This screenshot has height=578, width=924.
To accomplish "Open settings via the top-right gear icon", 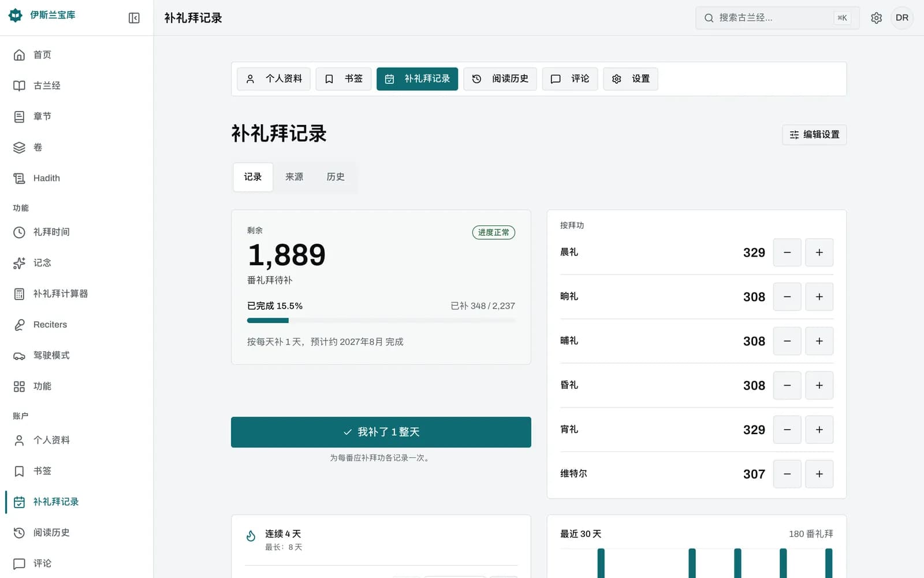I will point(876,18).
